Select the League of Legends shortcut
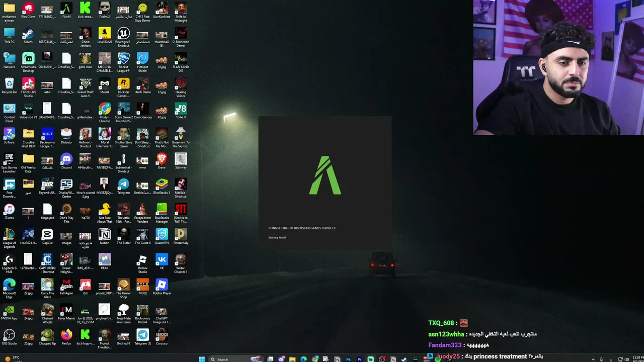The image size is (644, 362). pos(9,239)
